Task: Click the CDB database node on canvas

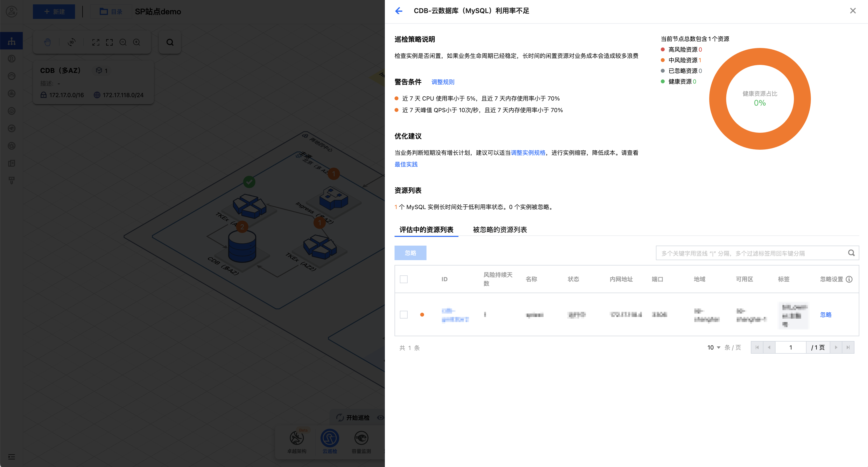Action: tap(242, 247)
